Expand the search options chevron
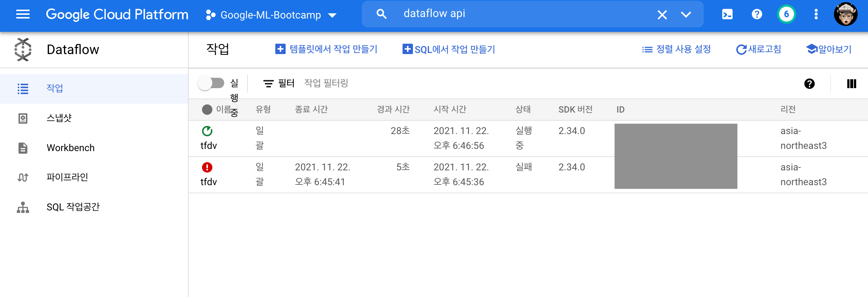868x297 pixels. click(x=686, y=14)
